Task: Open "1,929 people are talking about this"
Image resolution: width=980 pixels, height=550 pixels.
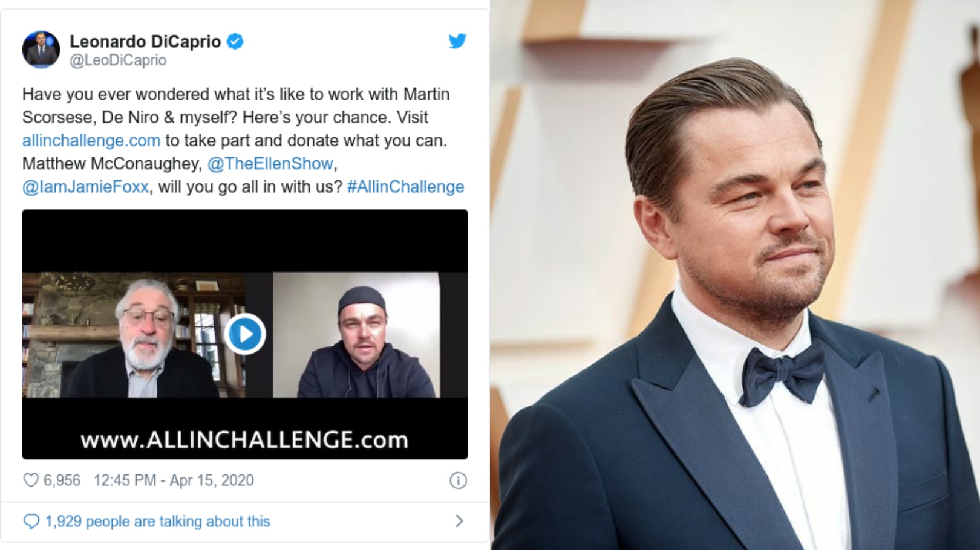Action: point(157,521)
